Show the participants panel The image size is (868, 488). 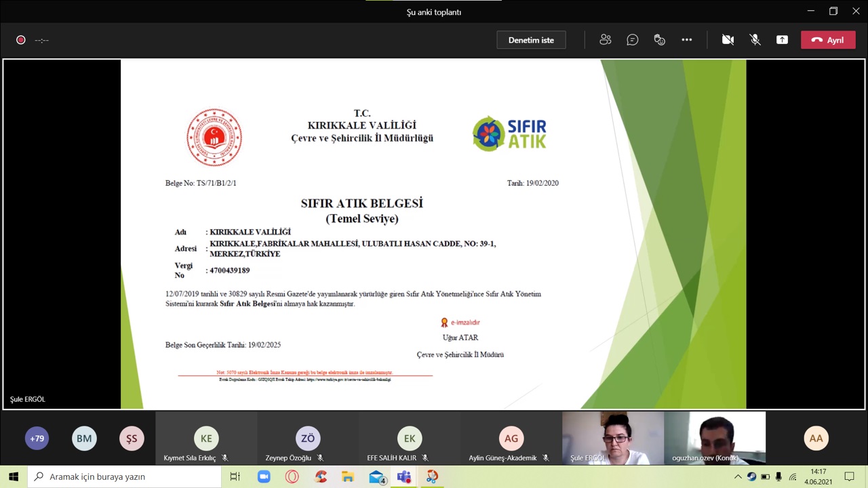(x=606, y=40)
